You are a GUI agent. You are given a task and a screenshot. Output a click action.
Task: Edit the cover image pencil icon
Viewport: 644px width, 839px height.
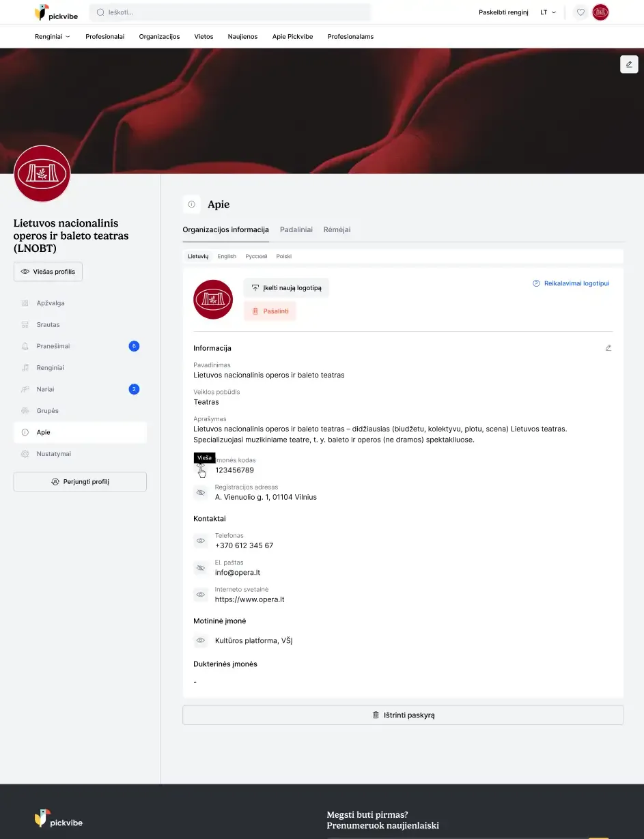coord(629,64)
